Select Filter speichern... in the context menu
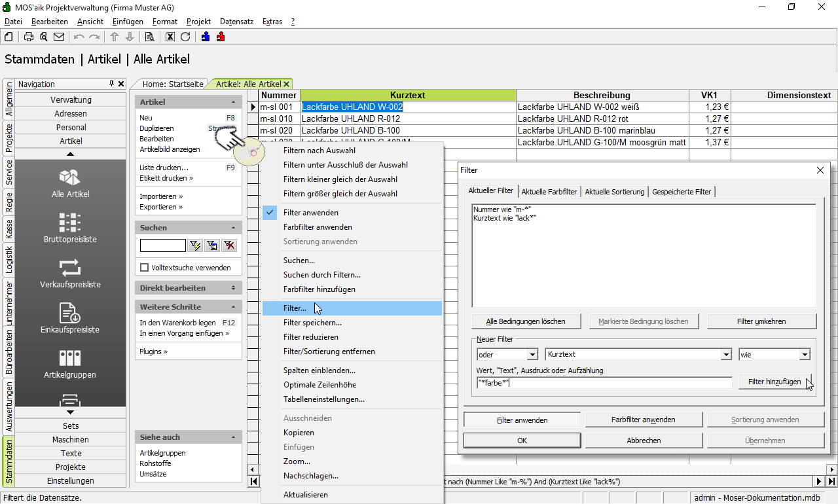838x504 pixels. click(x=312, y=323)
